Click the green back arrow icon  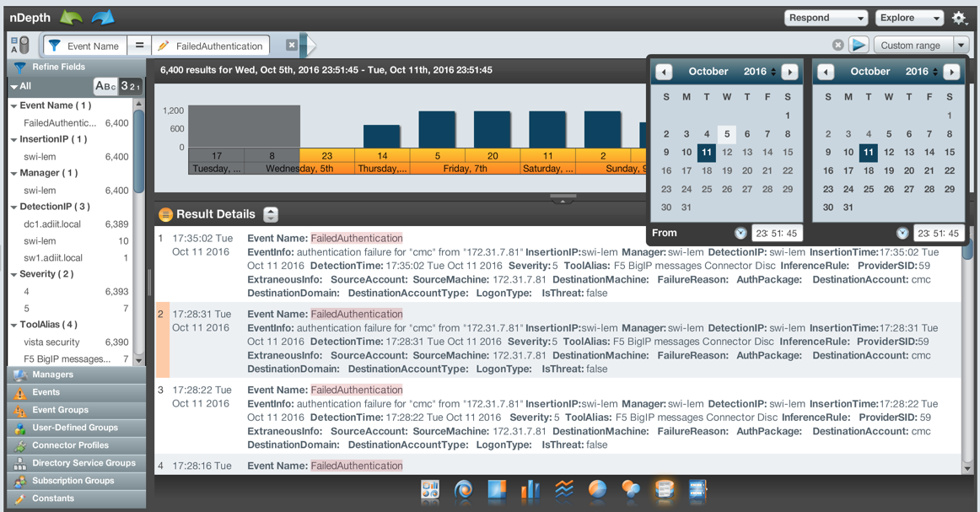coord(71,18)
